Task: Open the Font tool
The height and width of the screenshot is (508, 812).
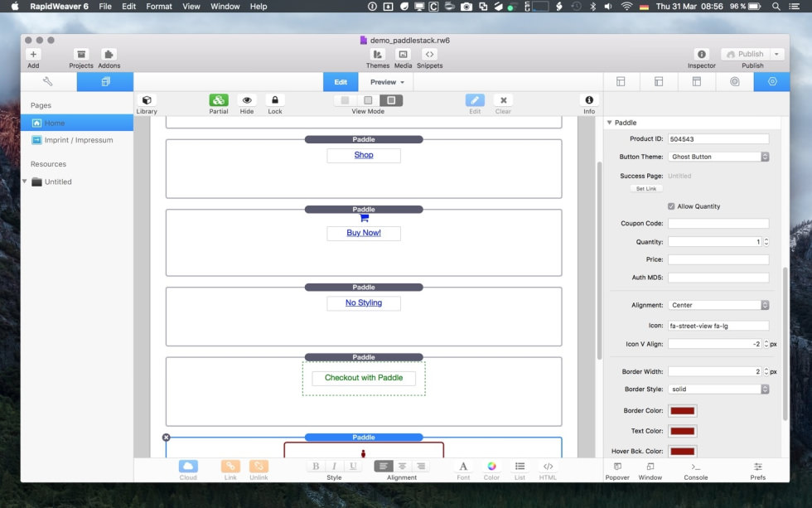Action: click(x=463, y=466)
